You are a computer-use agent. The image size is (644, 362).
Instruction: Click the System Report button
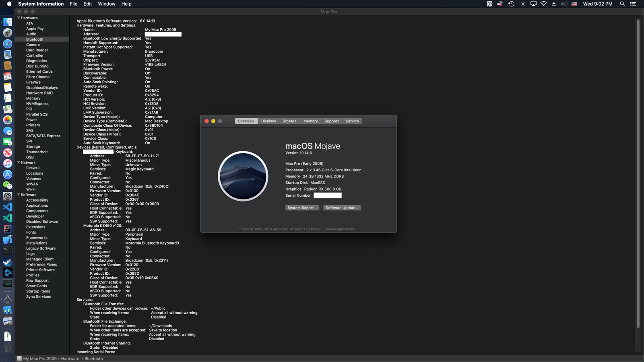pyautogui.click(x=302, y=208)
